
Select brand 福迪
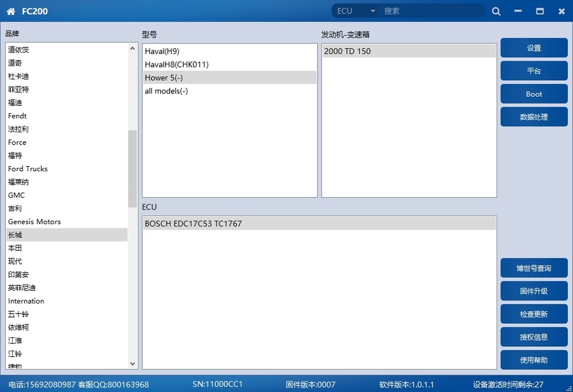(67, 102)
